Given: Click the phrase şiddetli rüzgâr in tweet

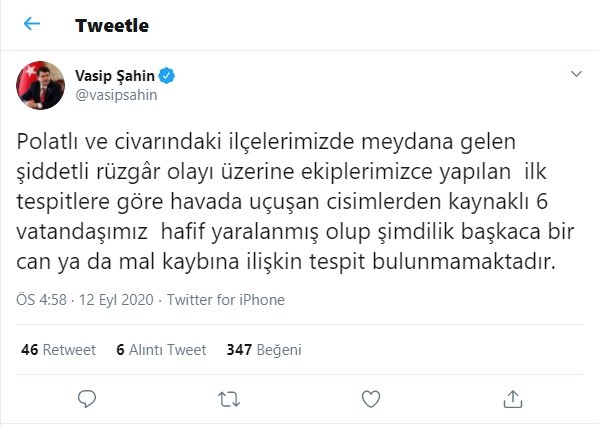Looking at the screenshot, I should click(x=88, y=172).
